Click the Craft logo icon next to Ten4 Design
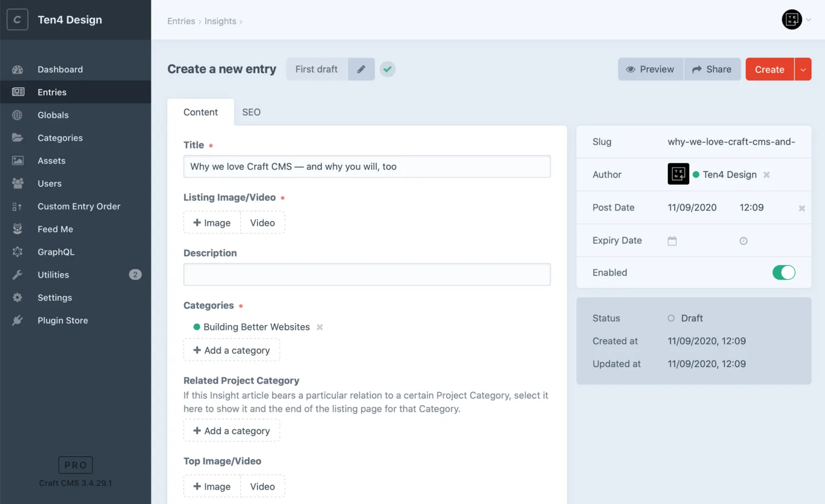Viewport: 825px width, 504px height. coord(18,20)
